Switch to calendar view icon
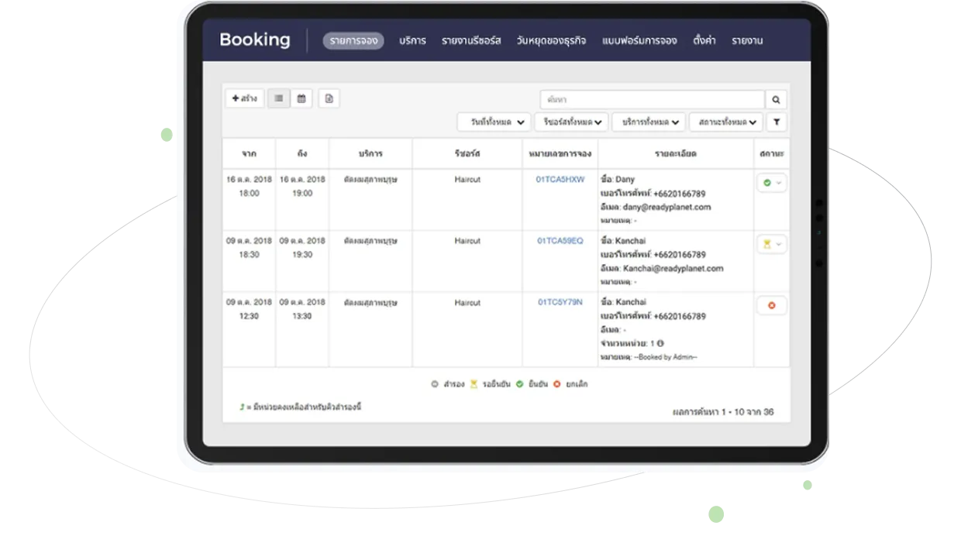961x560 pixels. [301, 98]
